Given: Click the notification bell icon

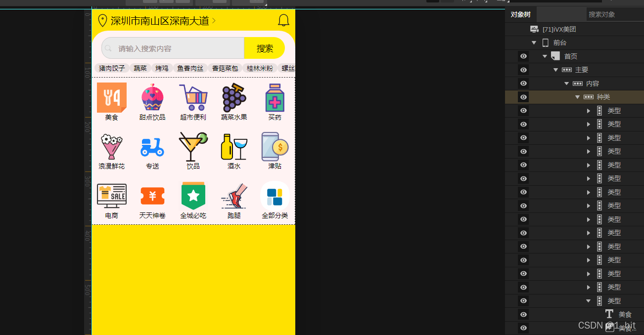Looking at the screenshot, I should 283,20.
